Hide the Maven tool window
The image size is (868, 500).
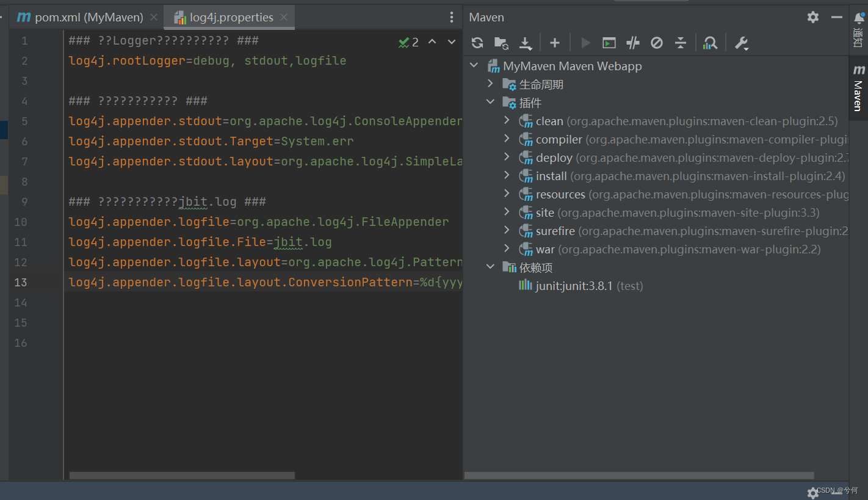click(837, 17)
